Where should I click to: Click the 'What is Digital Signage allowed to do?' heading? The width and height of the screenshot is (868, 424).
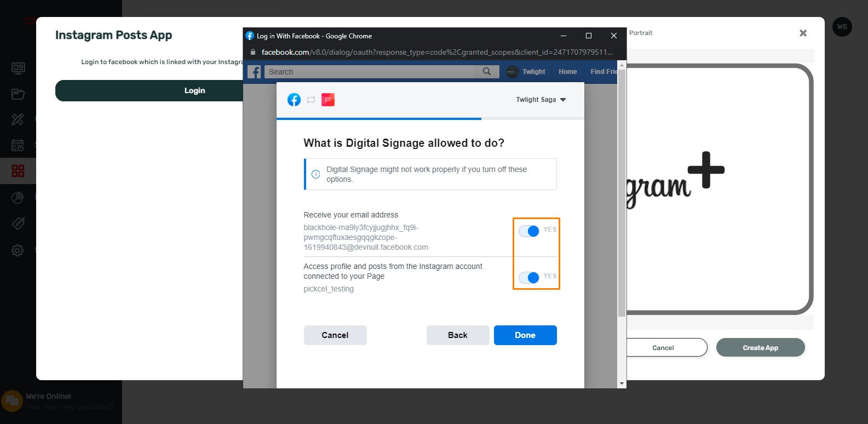pos(404,143)
